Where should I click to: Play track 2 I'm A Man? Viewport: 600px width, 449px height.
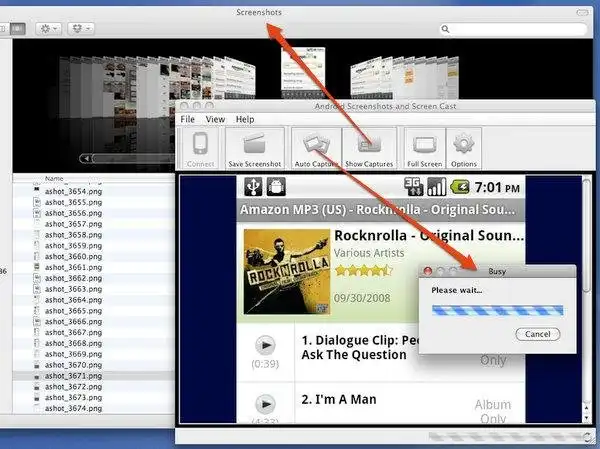(265, 404)
